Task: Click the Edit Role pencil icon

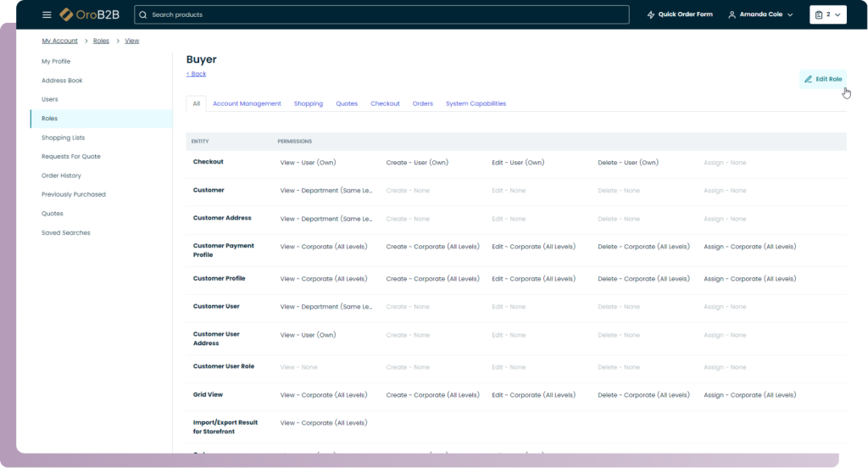Action: [809, 79]
